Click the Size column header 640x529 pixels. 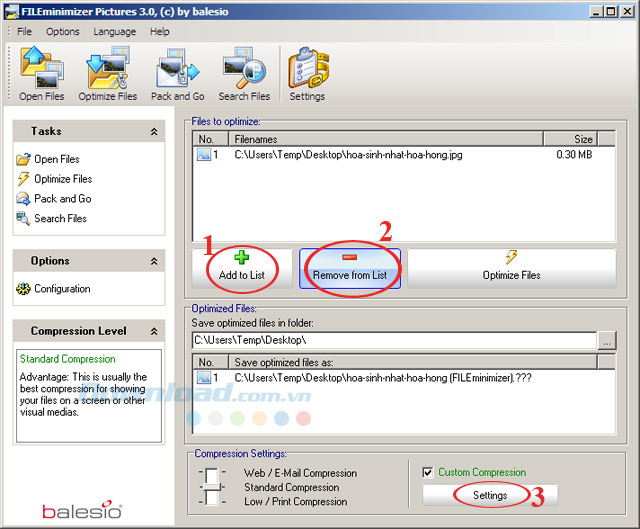pos(570,139)
